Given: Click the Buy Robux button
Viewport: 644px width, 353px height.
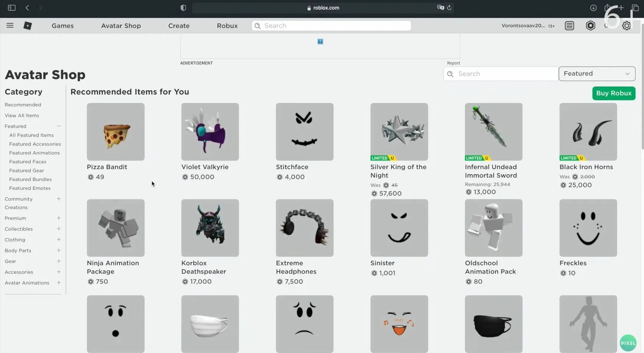Looking at the screenshot, I should (614, 93).
